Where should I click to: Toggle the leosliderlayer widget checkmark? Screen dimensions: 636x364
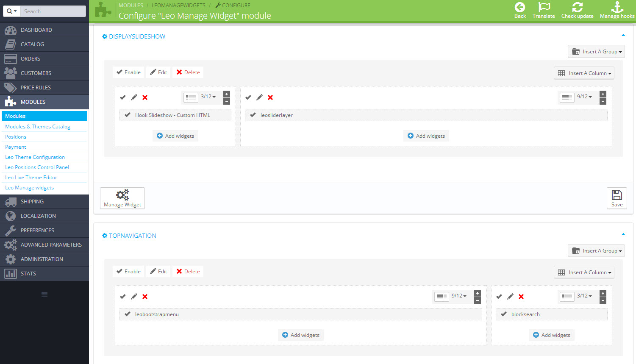tap(253, 115)
